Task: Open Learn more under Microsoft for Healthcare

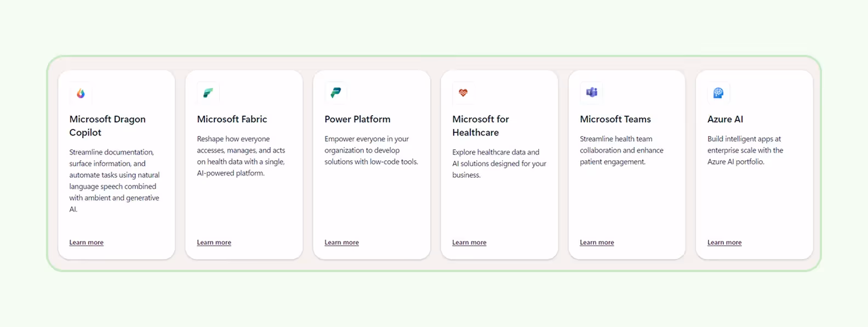Action: pyautogui.click(x=469, y=242)
